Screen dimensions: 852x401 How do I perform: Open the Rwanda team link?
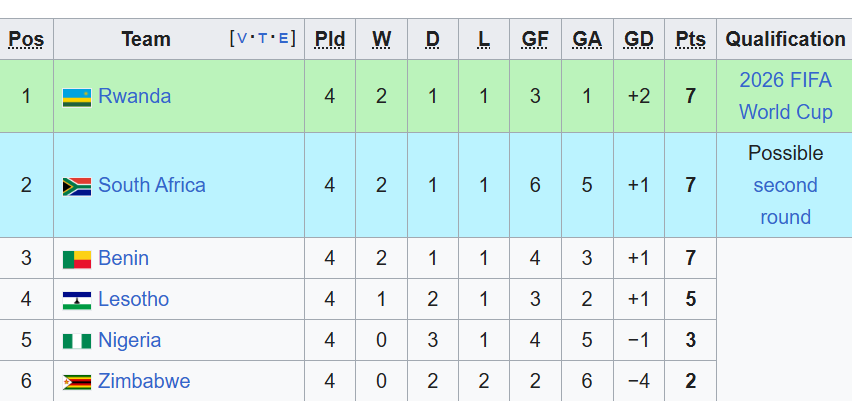click(x=134, y=96)
